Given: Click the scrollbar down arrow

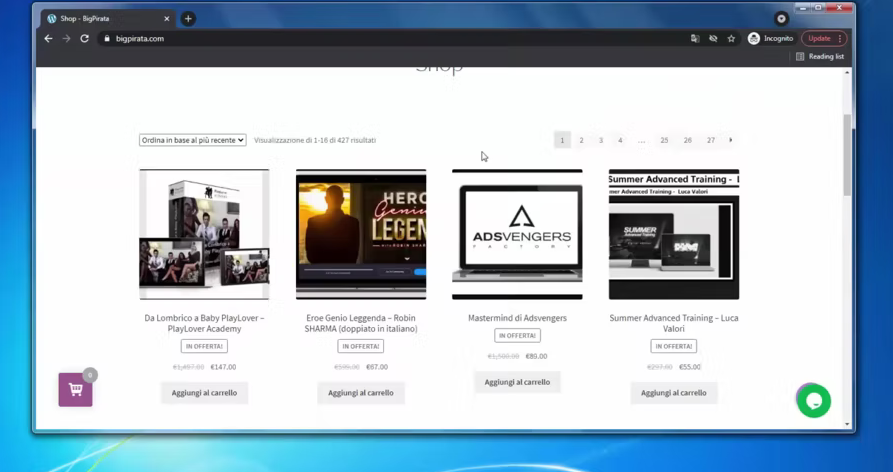Looking at the screenshot, I should (x=847, y=424).
